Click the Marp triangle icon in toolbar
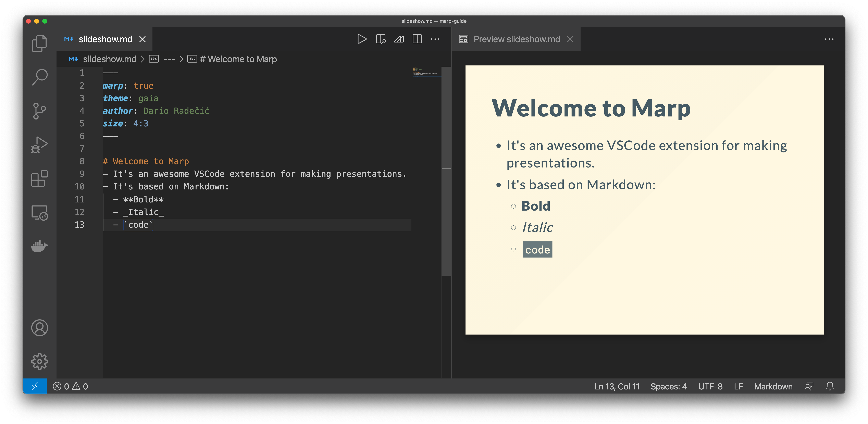868x424 pixels. [399, 39]
